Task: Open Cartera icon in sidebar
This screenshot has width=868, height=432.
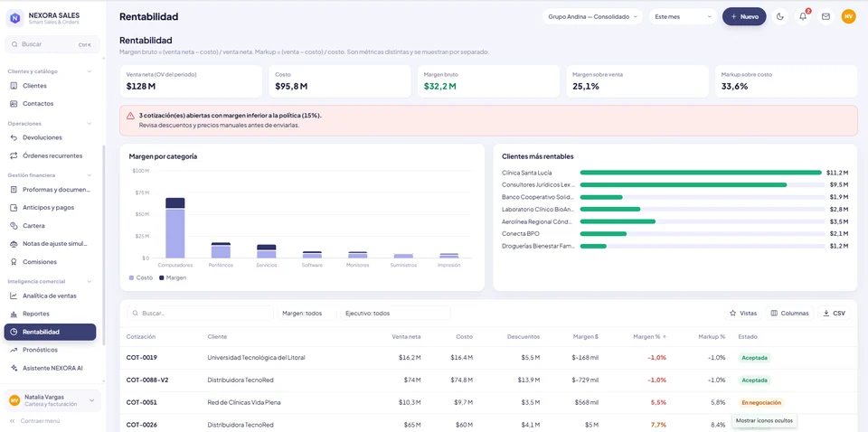Action: pos(14,226)
